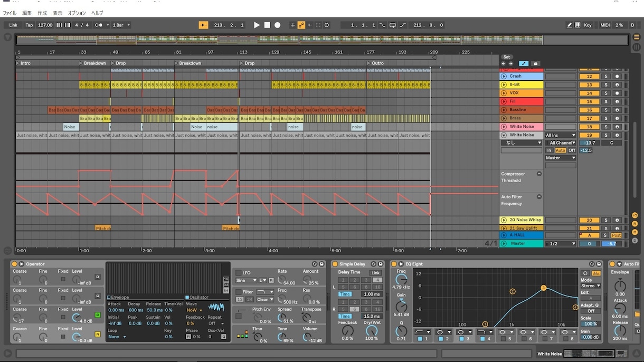644x362 pixels.
Task: Arm the Brass track for recording
Action: click(617, 118)
